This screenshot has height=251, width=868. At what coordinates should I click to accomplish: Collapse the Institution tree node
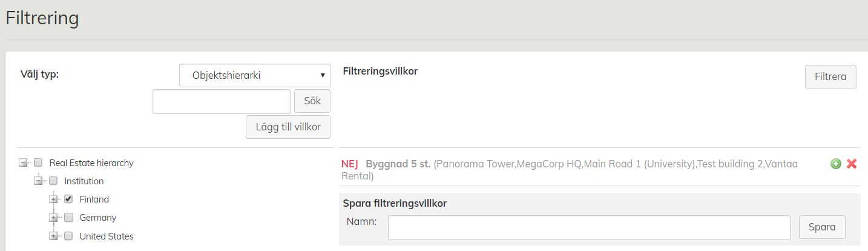pos(38,181)
